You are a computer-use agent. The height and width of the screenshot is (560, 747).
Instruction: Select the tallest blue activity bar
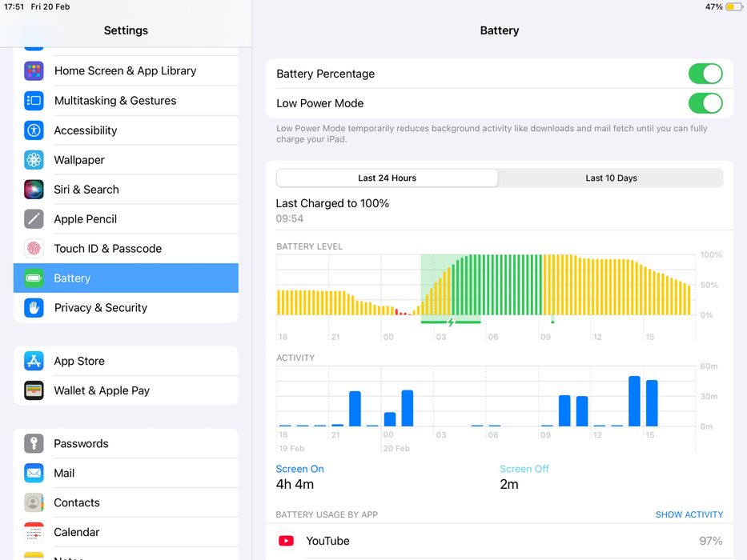click(x=634, y=401)
